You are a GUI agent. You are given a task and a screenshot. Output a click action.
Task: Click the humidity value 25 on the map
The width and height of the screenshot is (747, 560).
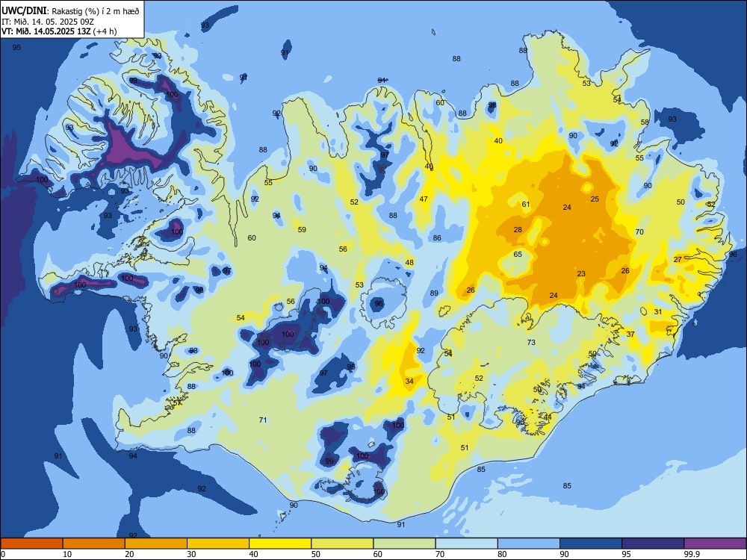(x=595, y=199)
